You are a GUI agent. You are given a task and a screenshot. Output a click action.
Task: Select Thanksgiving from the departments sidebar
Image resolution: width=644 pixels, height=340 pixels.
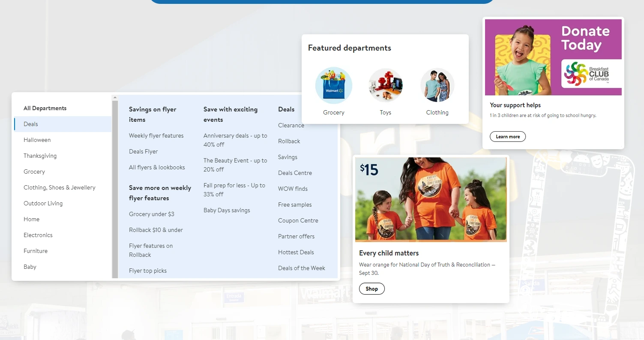pos(40,156)
